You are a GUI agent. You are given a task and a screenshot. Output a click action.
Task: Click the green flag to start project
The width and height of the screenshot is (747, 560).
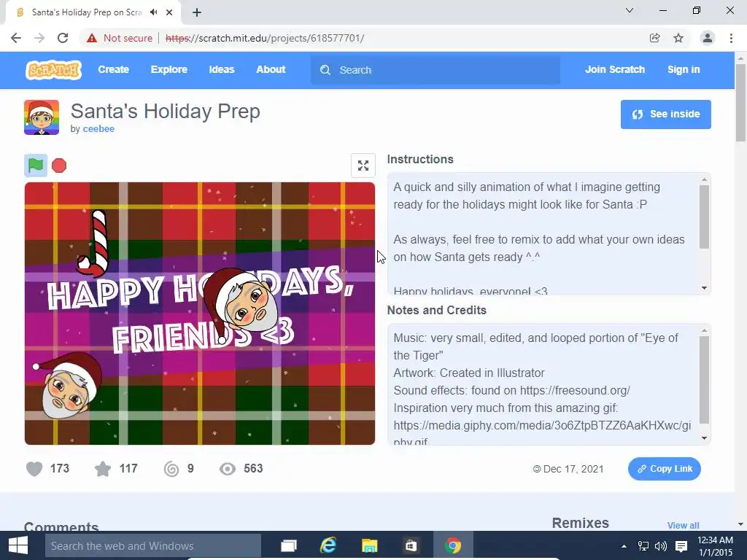tap(36, 166)
